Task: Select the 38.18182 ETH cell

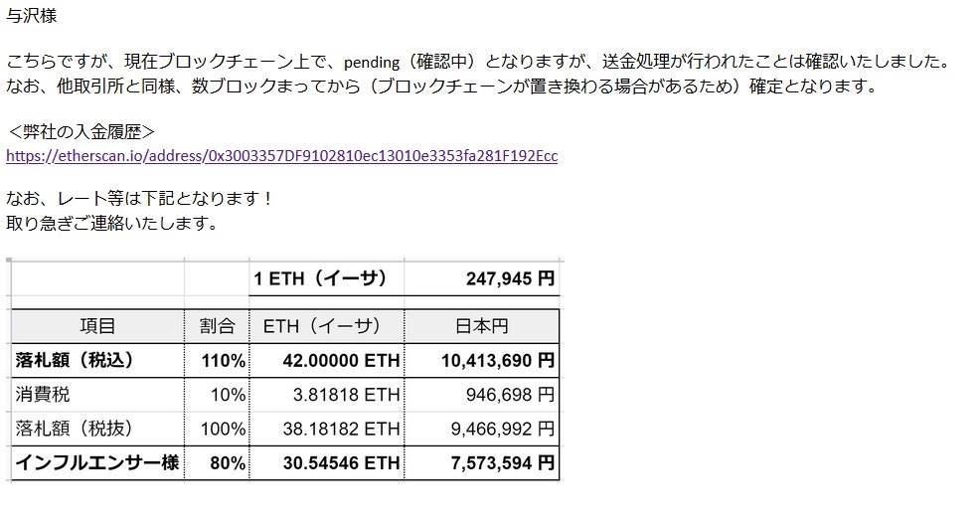Action: pyautogui.click(x=327, y=429)
